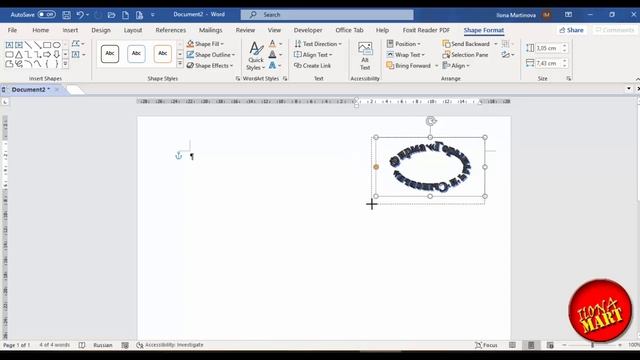Apply the orange-outline Abc shape style
This screenshot has height=360, width=640.
pyautogui.click(x=162, y=54)
